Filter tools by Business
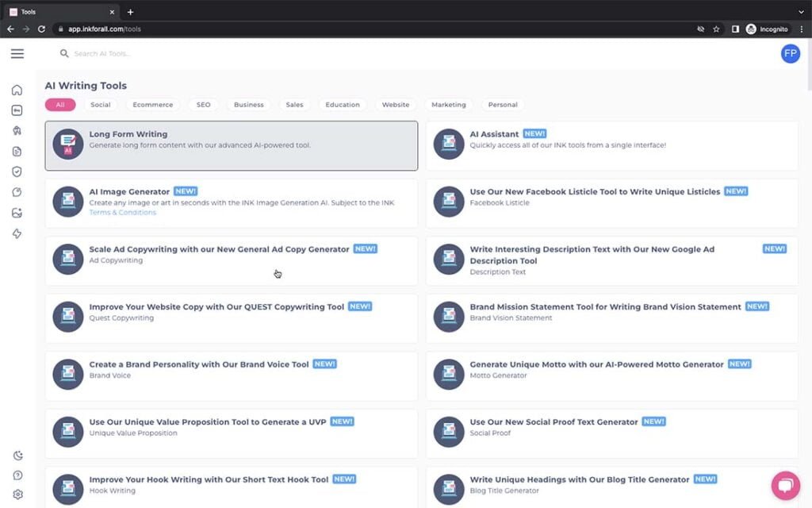This screenshot has height=508, width=812. coord(248,105)
